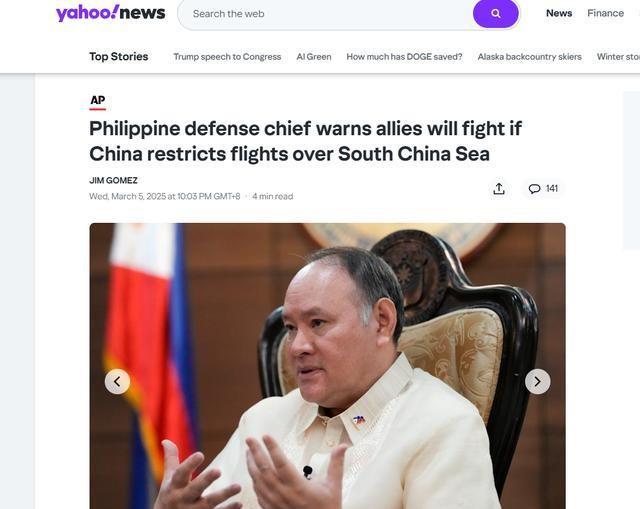
Task: Show previous photo with left arrow
Action: (x=117, y=382)
